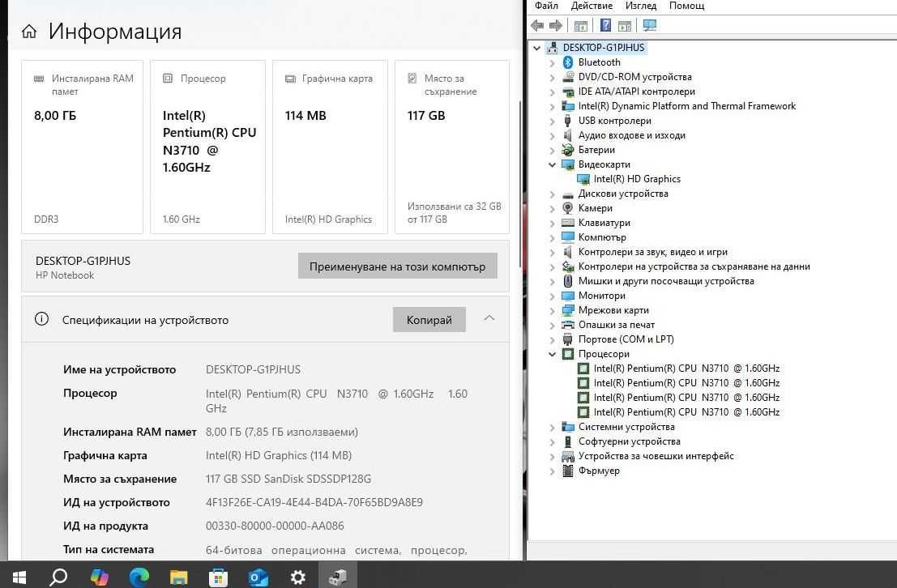The height and width of the screenshot is (588, 897).
Task: Open Outlook from the taskbar
Action: tap(258, 577)
